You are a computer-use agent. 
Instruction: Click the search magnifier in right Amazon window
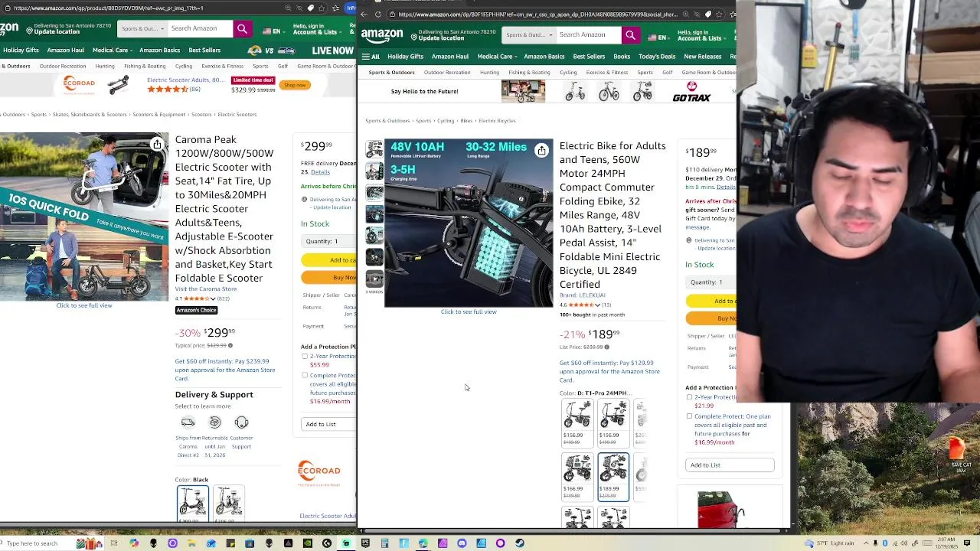(x=630, y=34)
